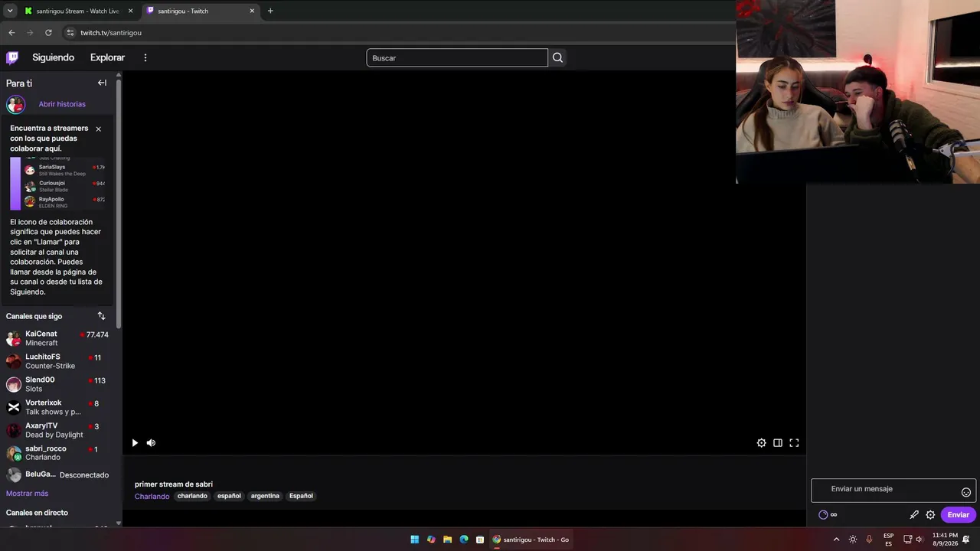The width and height of the screenshot is (980, 551).
Task: Select the capitalized Español tag
Action: tap(301, 496)
